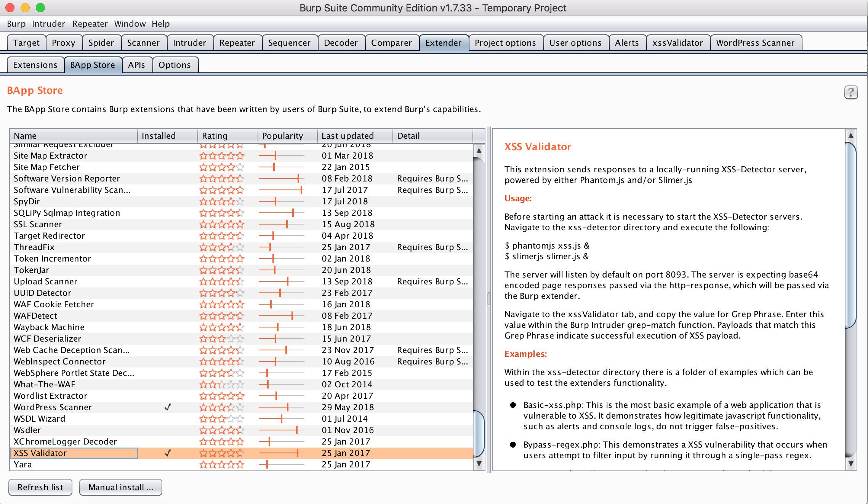The width and height of the screenshot is (868, 504).
Task: Click popularity bar of SQLiPy Sqlmap Integration
Action: pos(281,213)
